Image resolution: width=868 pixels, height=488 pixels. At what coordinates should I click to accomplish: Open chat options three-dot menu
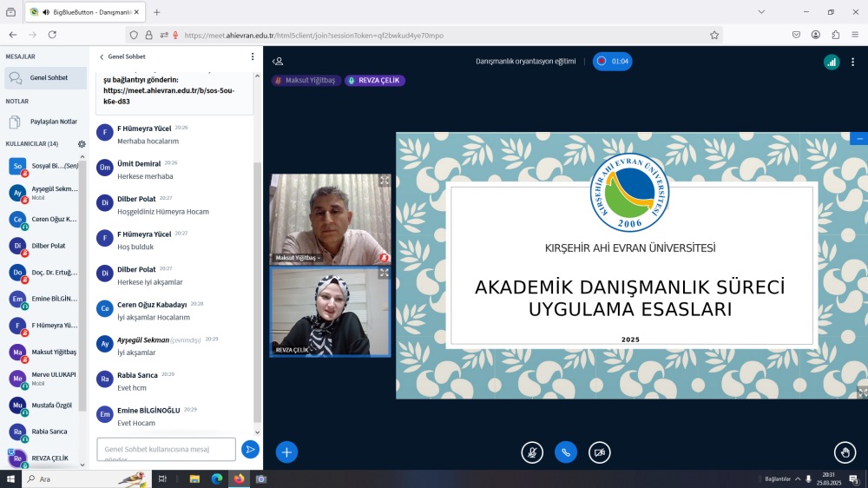[x=253, y=56]
